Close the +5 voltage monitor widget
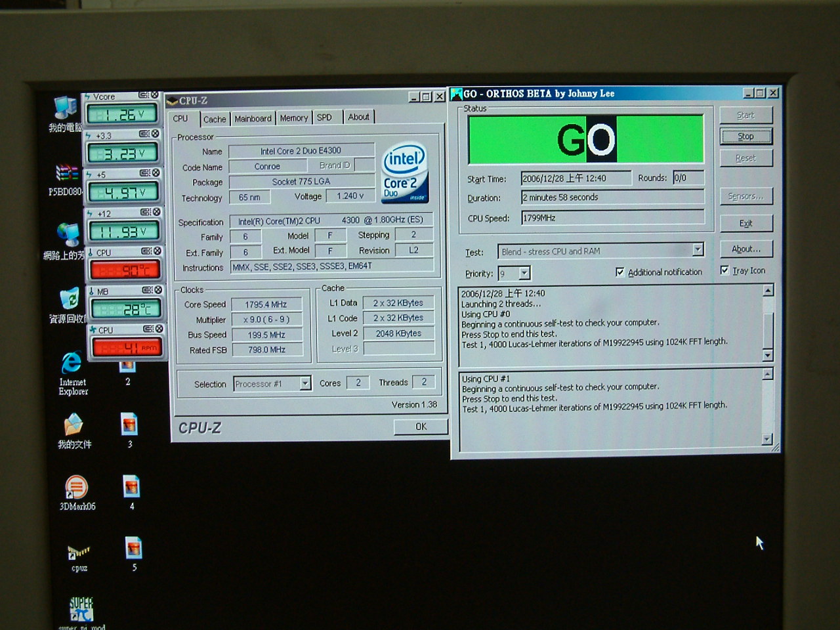840x630 pixels. 156,173
